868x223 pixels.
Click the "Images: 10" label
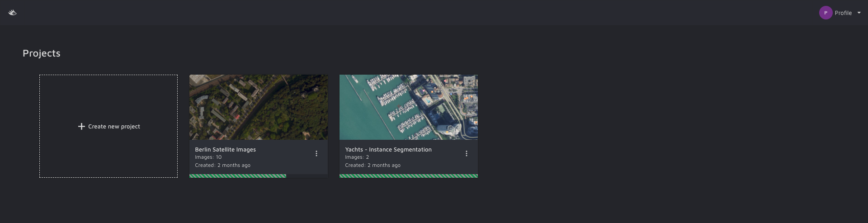pyautogui.click(x=208, y=157)
